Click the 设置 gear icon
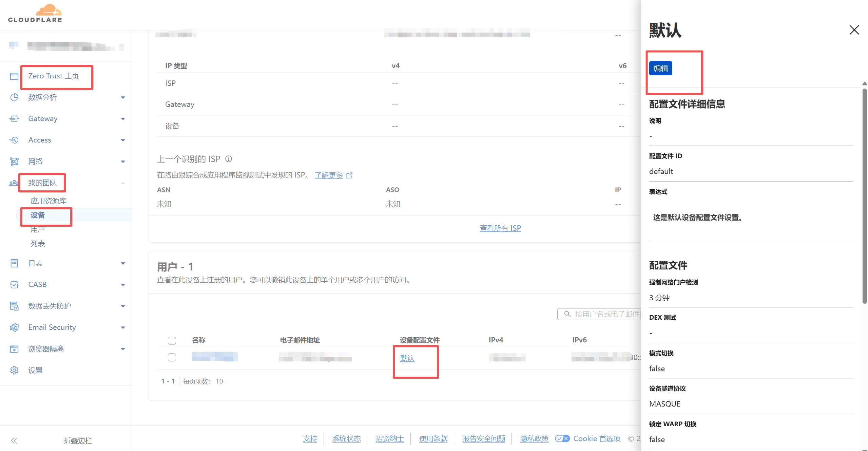 pyautogui.click(x=14, y=370)
